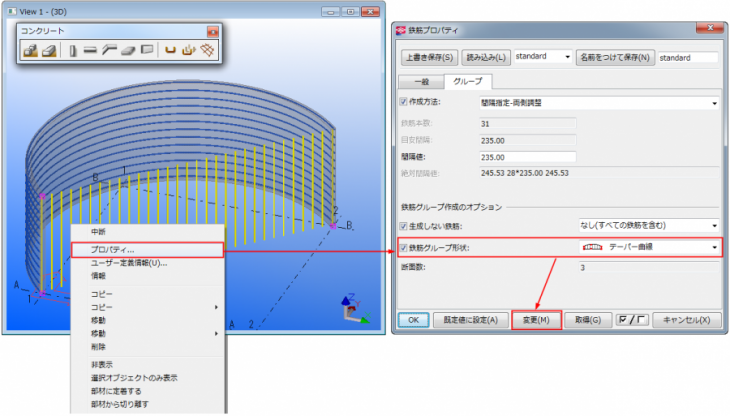
Task: Select the concrete panel tool
Action: tap(147, 50)
